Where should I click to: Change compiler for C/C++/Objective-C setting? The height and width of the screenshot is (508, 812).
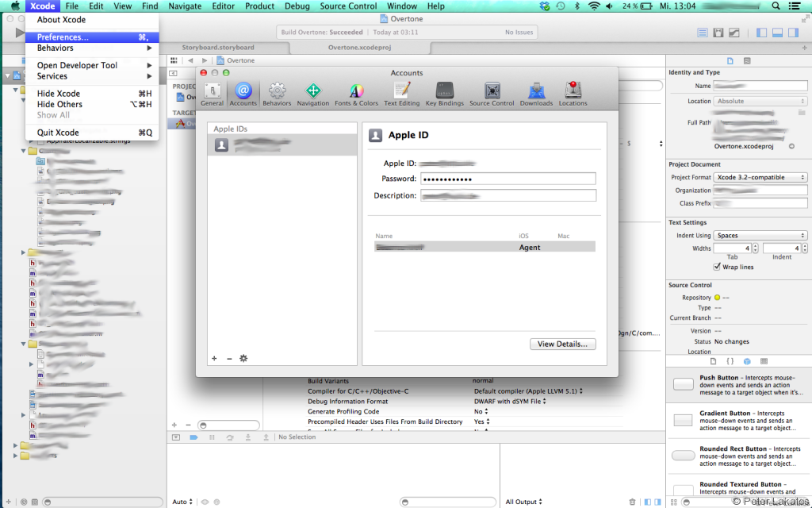(528, 391)
